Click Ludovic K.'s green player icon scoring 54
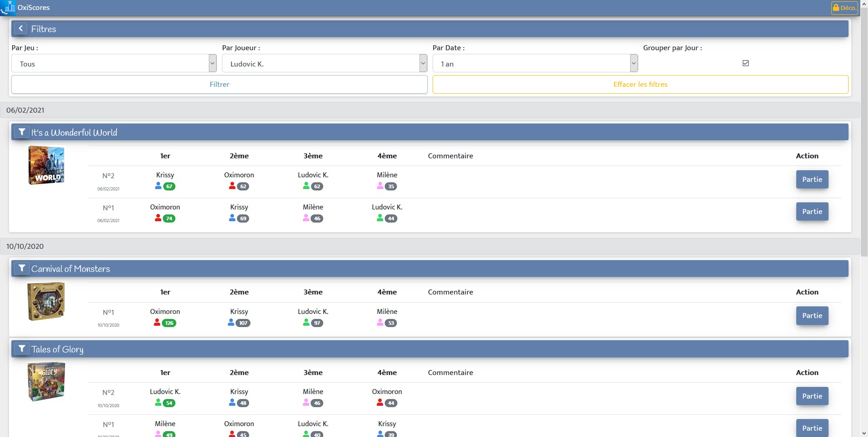The image size is (868, 437). click(158, 403)
